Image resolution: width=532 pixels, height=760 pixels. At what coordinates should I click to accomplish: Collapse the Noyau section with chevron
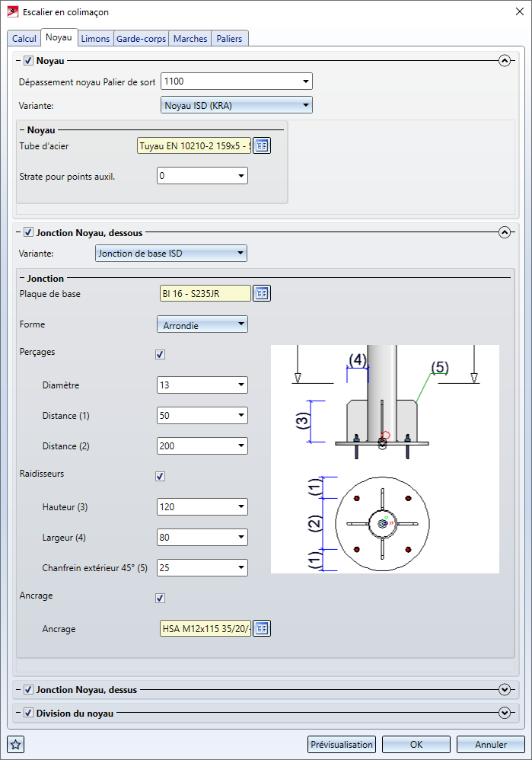point(504,61)
